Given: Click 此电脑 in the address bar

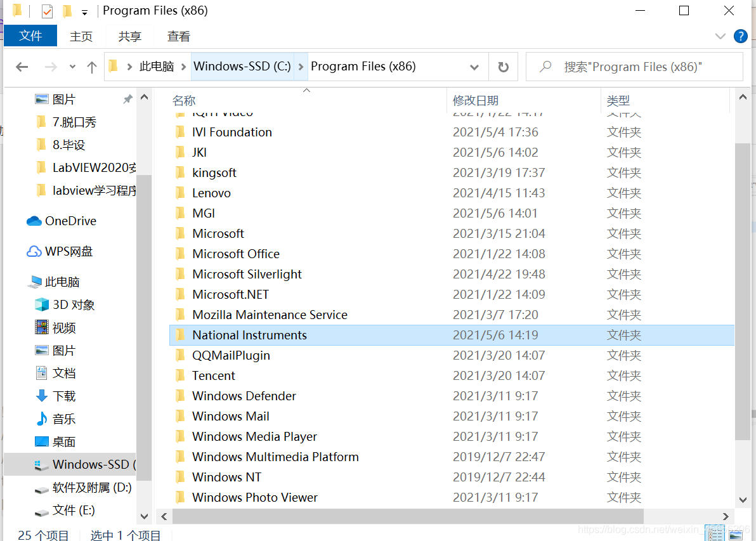Looking at the screenshot, I should click(157, 67).
